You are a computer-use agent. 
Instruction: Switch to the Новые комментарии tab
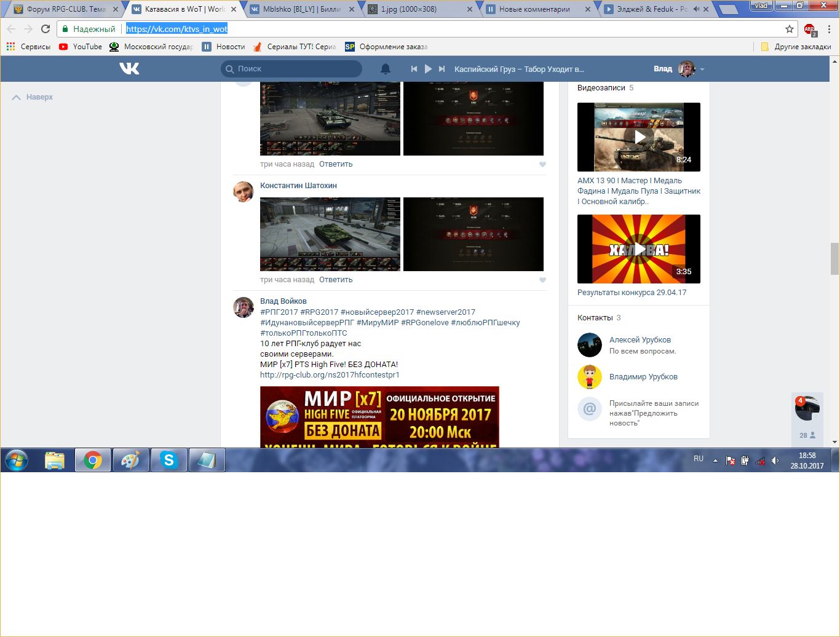pos(534,9)
